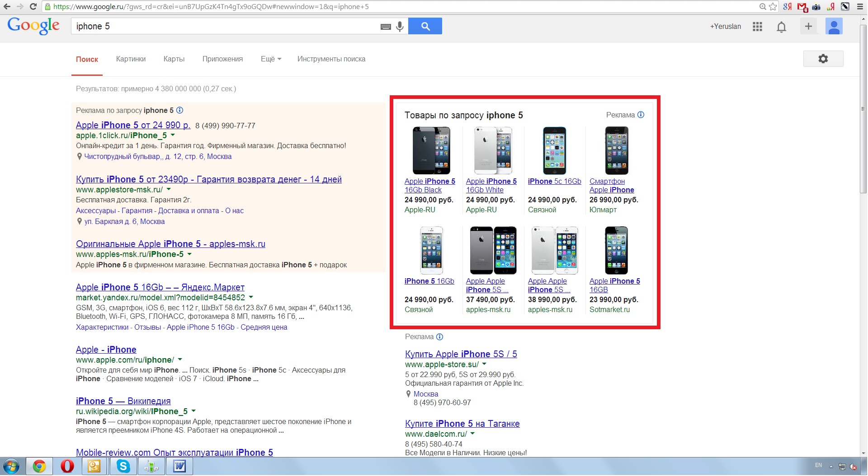Open the Ещё dropdown menu
The width and height of the screenshot is (868, 476).
(x=271, y=59)
